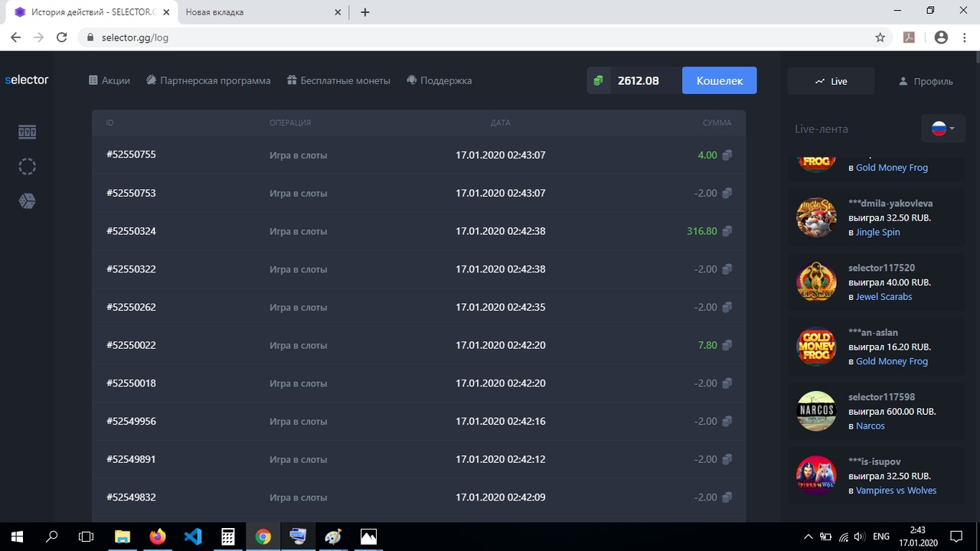The height and width of the screenshot is (551, 980).
Task: Click the 2612.08 balance amount
Action: [639, 80]
